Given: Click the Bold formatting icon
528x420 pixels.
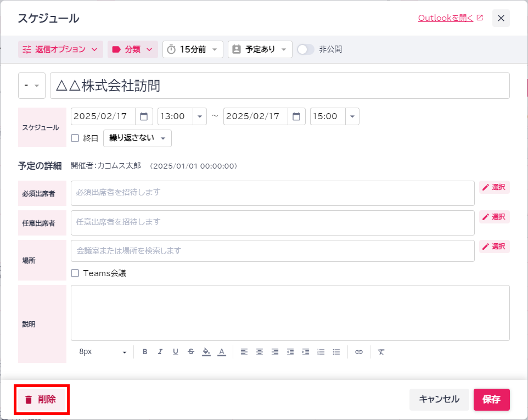Looking at the screenshot, I should pos(145,351).
